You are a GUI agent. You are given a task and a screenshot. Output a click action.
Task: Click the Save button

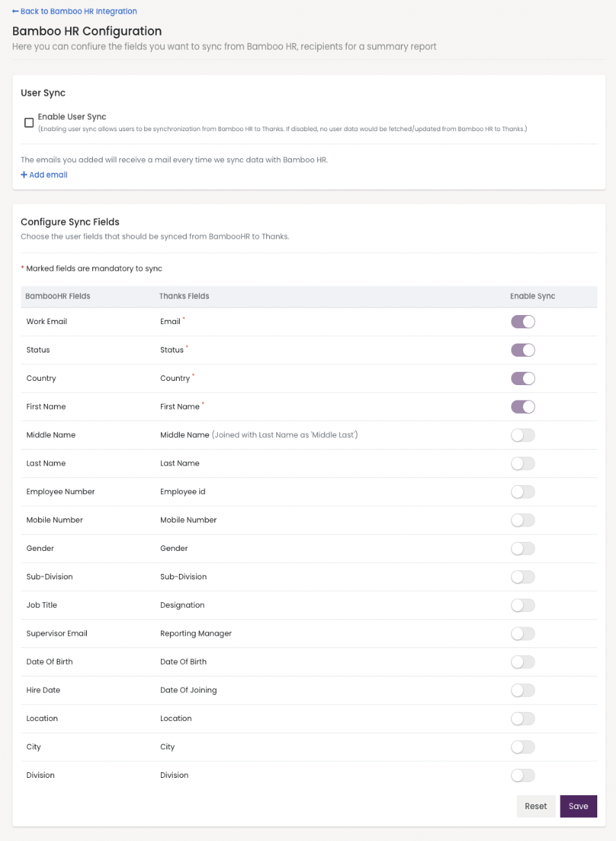579,806
